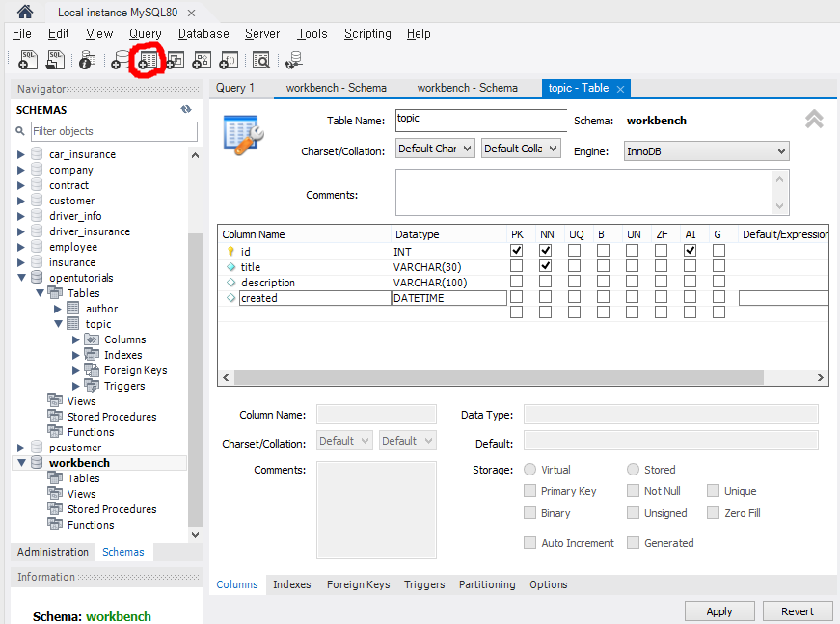This screenshot has height=624, width=840.
Task: Expand the Indexes node under topic
Action: coord(75,355)
